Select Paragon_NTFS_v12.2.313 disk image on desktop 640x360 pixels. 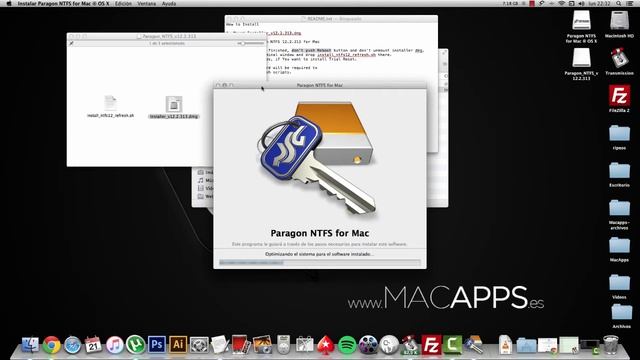(x=581, y=58)
